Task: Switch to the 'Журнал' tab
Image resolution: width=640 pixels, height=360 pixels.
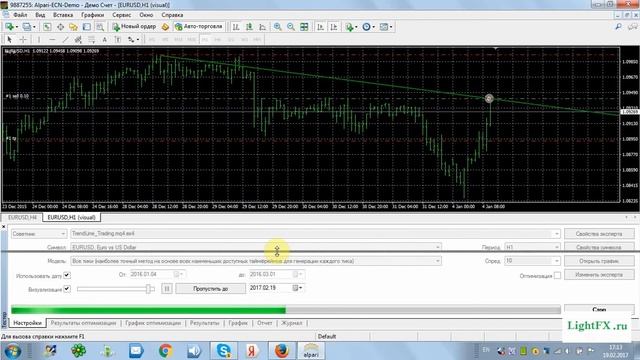Action: [291, 323]
